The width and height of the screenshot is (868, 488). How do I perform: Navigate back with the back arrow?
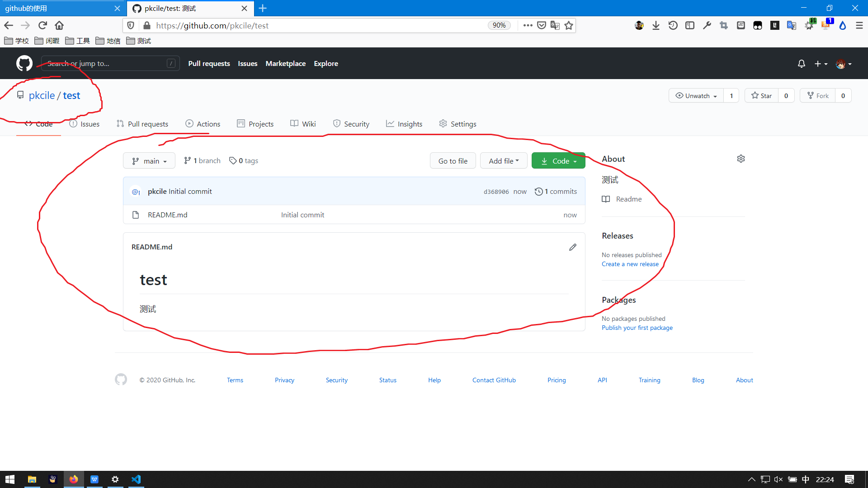coord(9,25)
